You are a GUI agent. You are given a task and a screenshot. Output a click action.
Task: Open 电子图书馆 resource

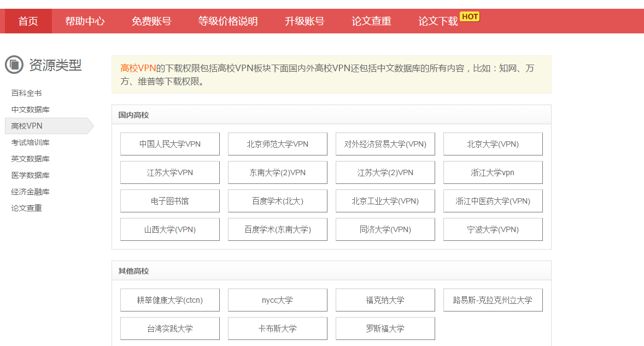(x=170, y=201)
